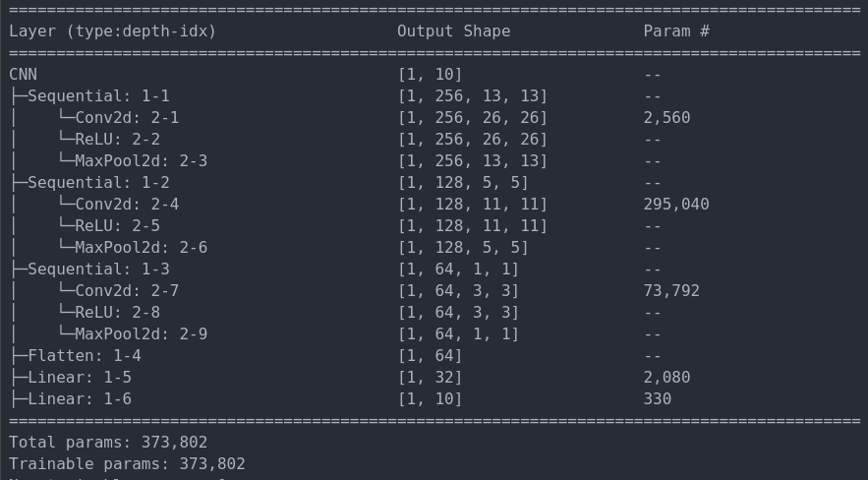868x480 pixels.
Task: Select the Sequential: 1-3 tree entry
Action: [98, 270]
